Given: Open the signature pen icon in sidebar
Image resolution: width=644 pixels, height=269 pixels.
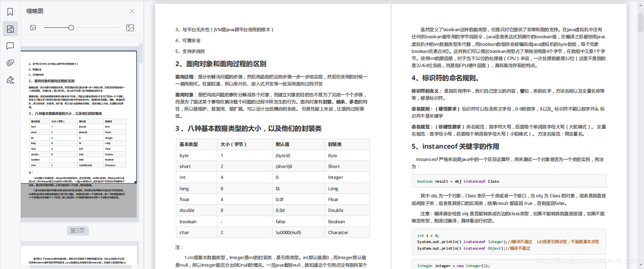Looking at the screenshot, I should tap(10, 80).
